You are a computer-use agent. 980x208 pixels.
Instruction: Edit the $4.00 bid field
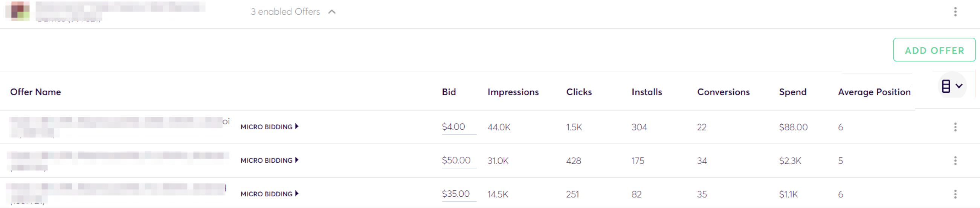tap(459, 127)
